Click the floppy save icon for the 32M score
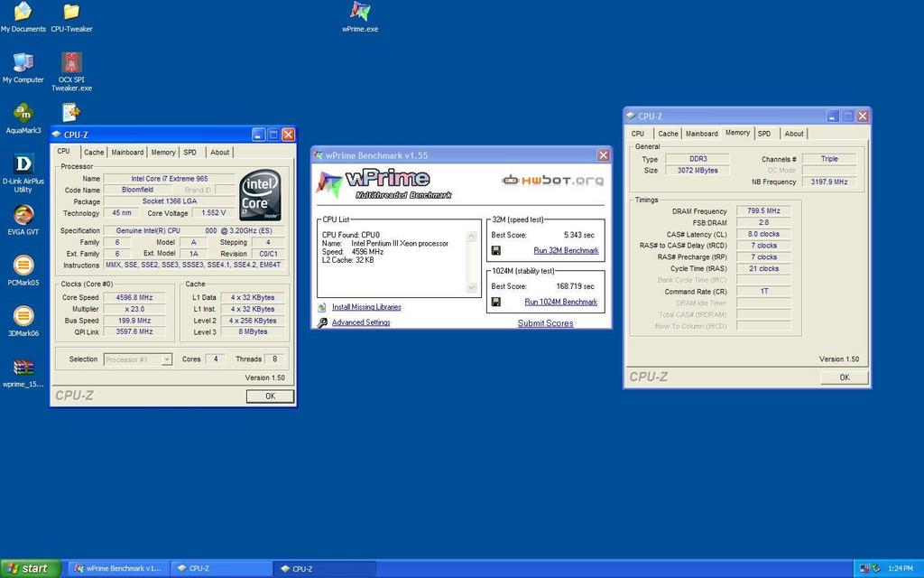Screen dimensions: 924x578 click(x=496, y=251)
